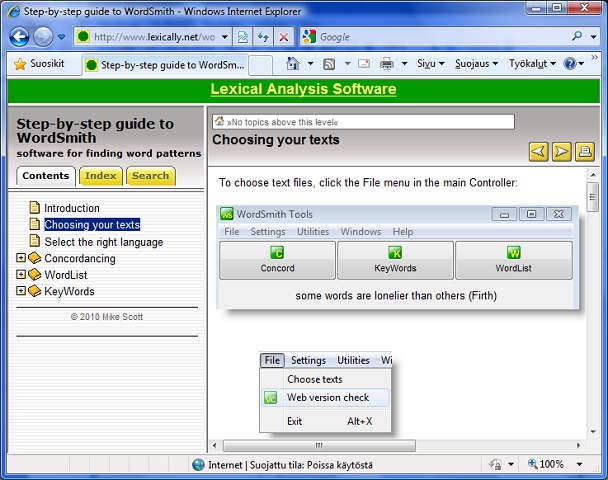Toggle Compatibility View icon
The height and width of the screenshot is (480, 608).
(243, 37)
